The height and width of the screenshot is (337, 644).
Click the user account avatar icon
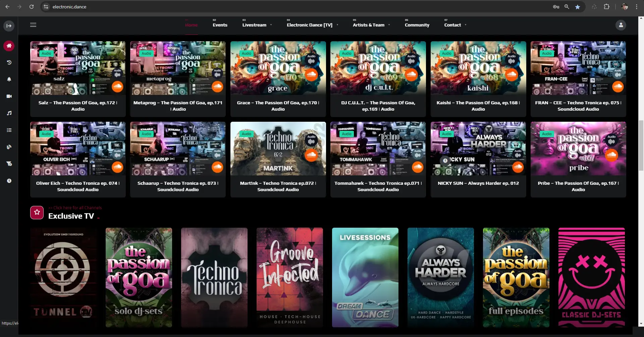click(x=621, y=25)
